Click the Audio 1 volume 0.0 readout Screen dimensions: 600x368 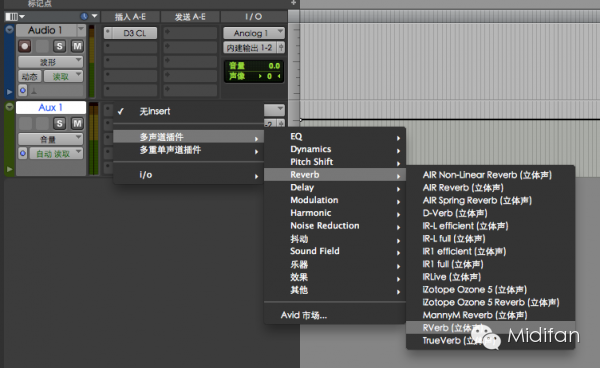click(x=274, y=66)
